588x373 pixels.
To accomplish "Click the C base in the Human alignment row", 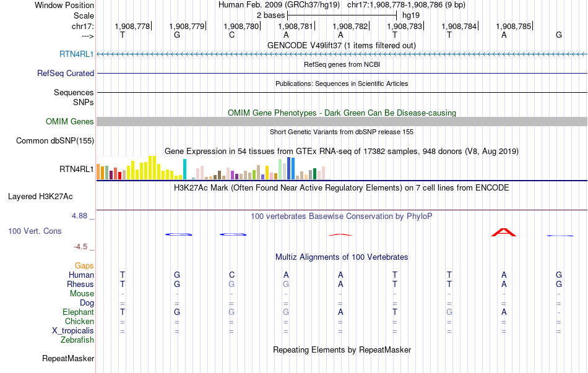I will point(231,275).
